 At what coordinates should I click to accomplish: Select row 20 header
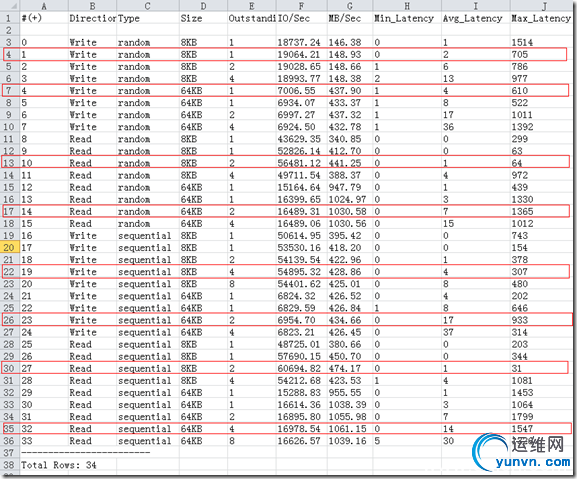tap(9, 248)
